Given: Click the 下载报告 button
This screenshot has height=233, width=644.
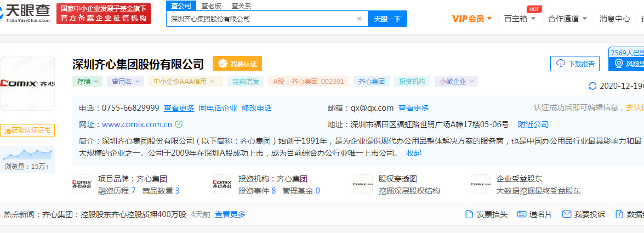Looking at the screenshot, I should point(575,64).
